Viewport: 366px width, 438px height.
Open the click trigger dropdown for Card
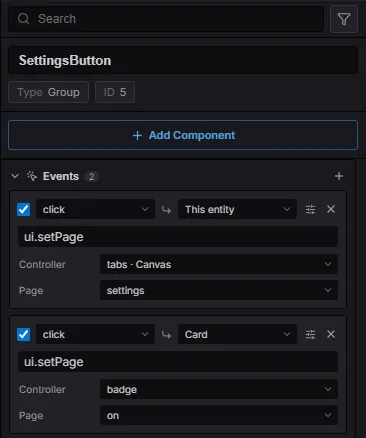point(95,334)
